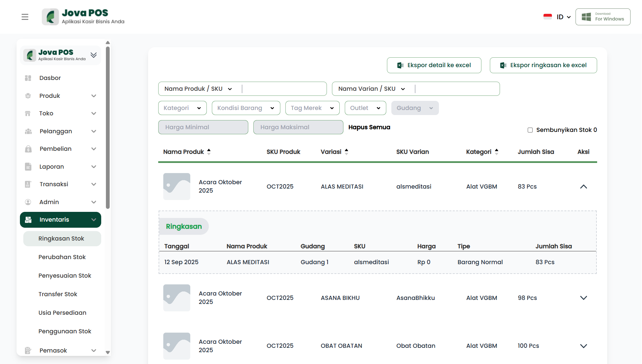Open the Outlet filter dropdown
The width and height of the screenshot is (642, 364).
click(365, 108)
